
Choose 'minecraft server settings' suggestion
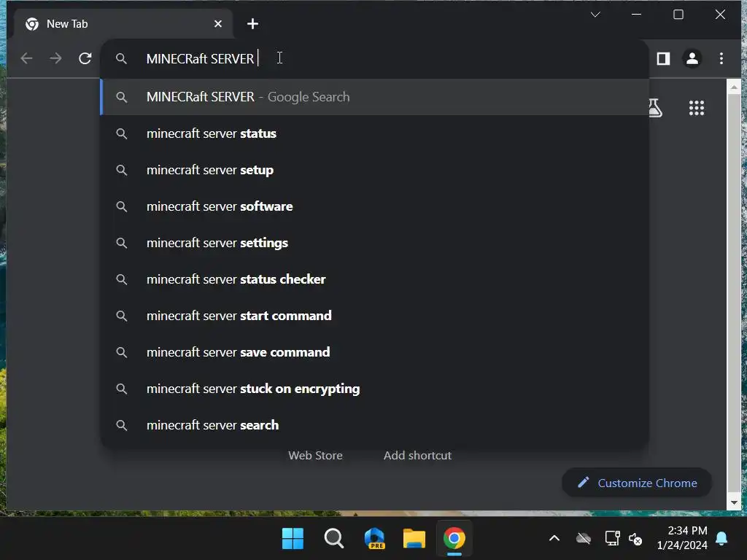(374, 243)
